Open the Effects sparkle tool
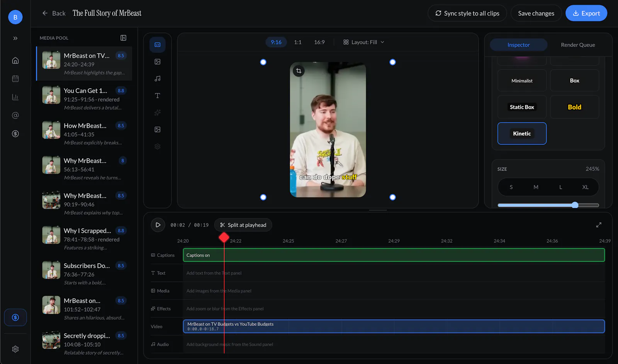Viewport: 618px width, 364px height. click(x=158, y=113)
